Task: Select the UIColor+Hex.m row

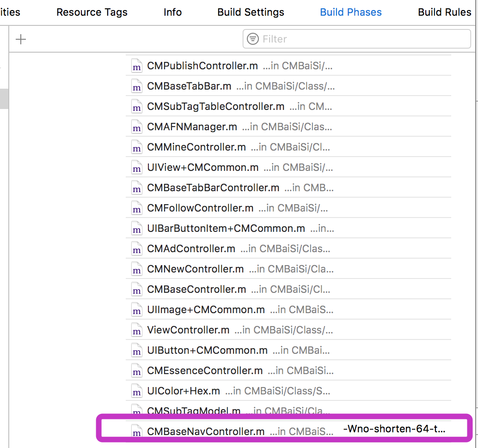Action: (288, 391)
